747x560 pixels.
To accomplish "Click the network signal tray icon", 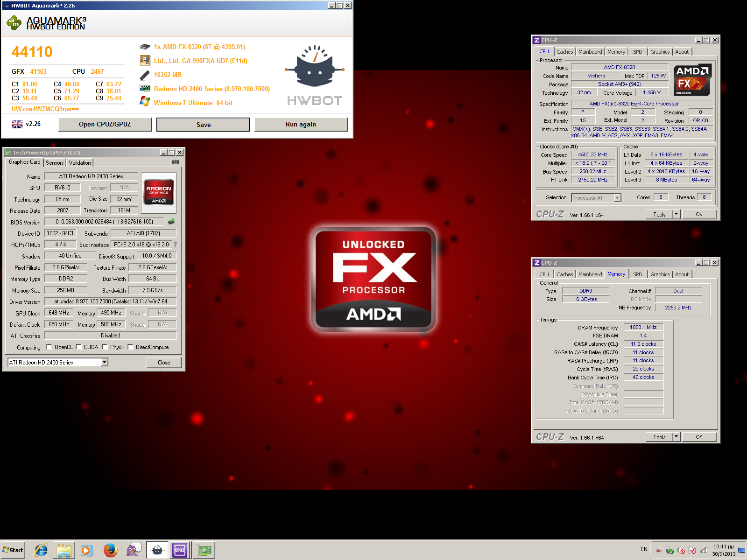I will click(x=704, y=550).
